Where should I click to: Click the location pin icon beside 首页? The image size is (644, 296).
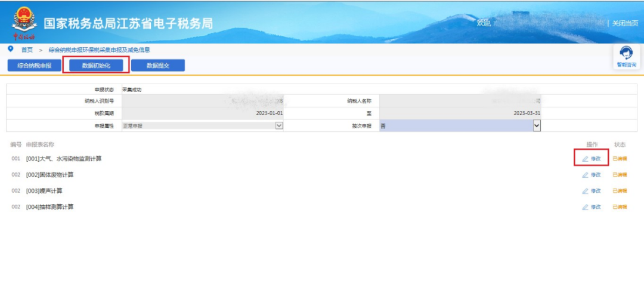pos(11,49)
